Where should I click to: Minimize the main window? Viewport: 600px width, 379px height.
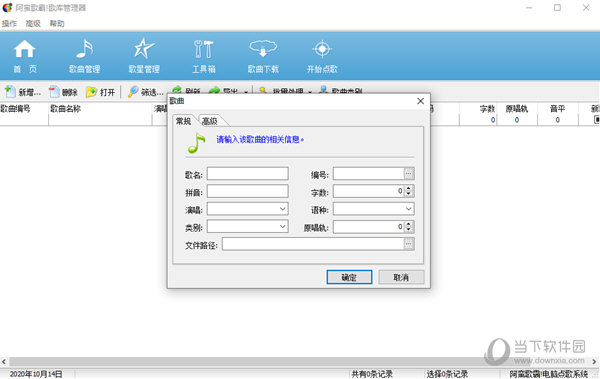[x=529, y=8]
